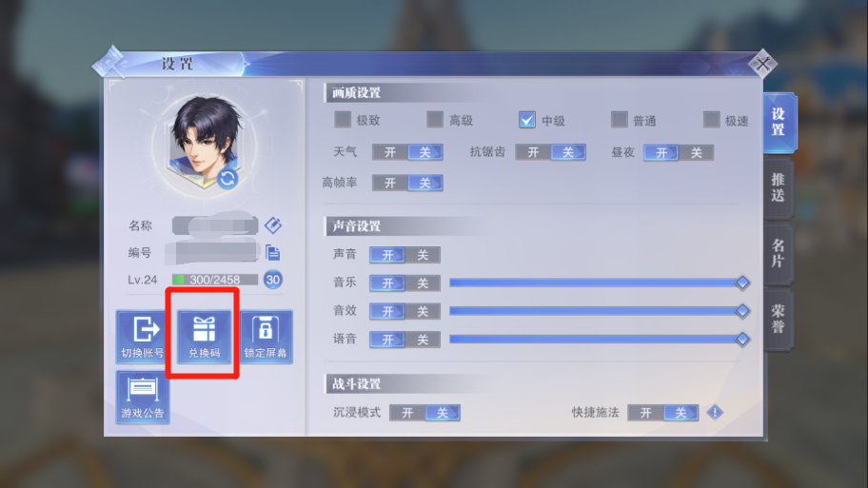Viewport: 868px width, 488px height.
Task: Open the 兑换码 redeem code gift icon
Action: point(204,337)
